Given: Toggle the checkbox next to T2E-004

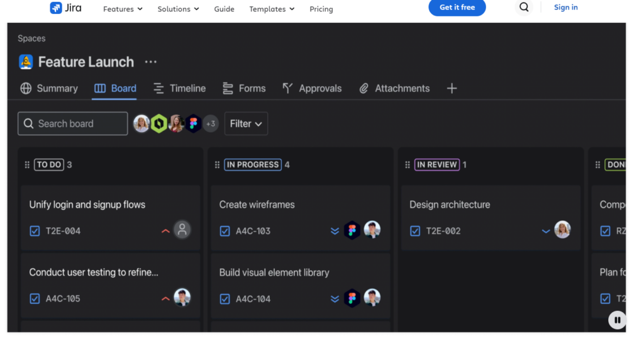Looking at the screenshot, I should point(35,231).
